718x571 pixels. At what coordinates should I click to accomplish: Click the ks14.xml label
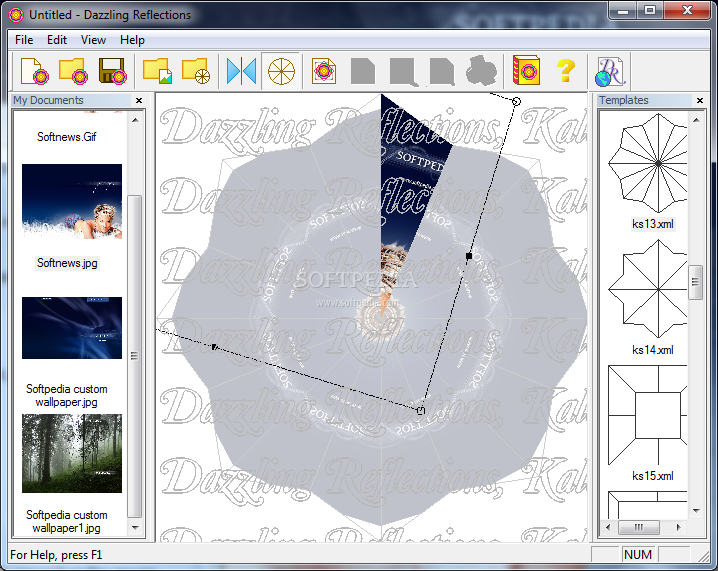(x=653, y=350)
